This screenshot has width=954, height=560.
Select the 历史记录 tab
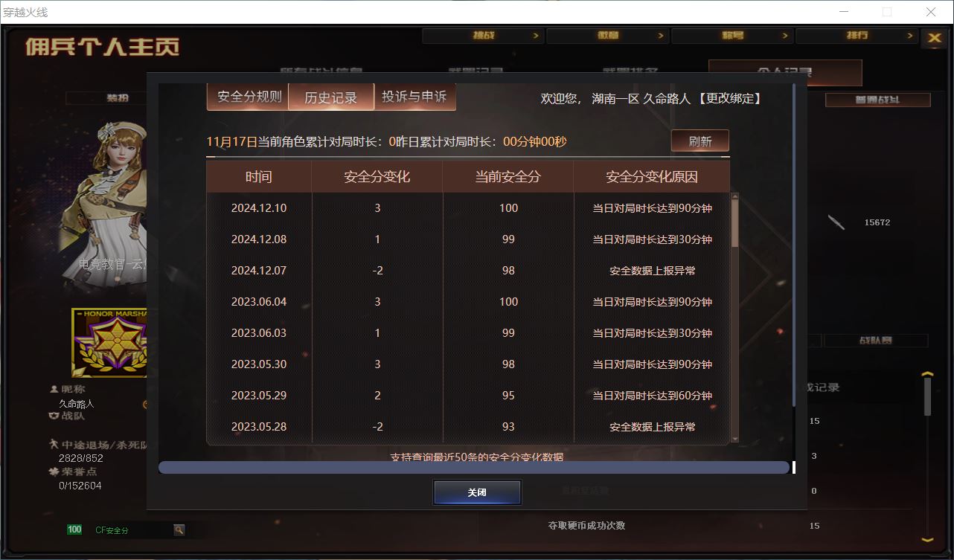click(330, 97)
